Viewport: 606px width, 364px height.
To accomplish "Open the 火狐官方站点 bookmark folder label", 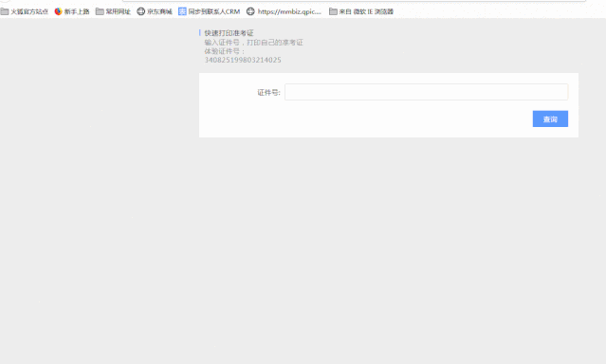I will point(29,11).
